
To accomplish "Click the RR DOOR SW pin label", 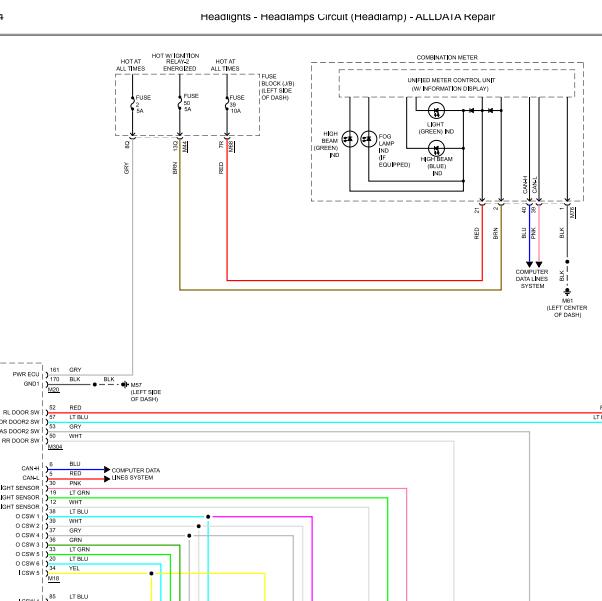I will click(x=21, y=440).
